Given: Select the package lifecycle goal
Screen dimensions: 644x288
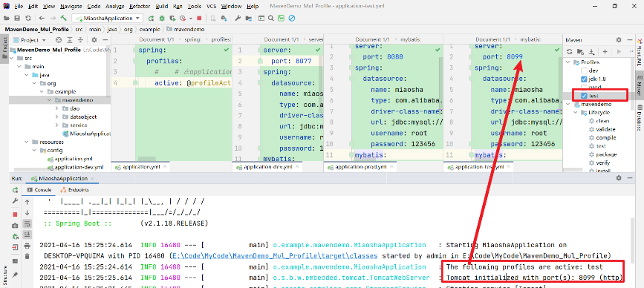Looking at the screenshot, I should pyautogui.click(x=606, y=154).
